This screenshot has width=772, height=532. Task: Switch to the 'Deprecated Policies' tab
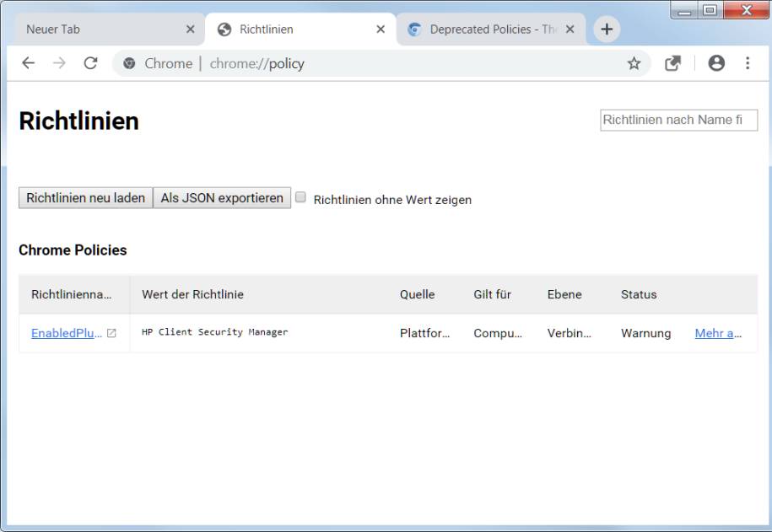pyautogui.click(x=481, y=30)
